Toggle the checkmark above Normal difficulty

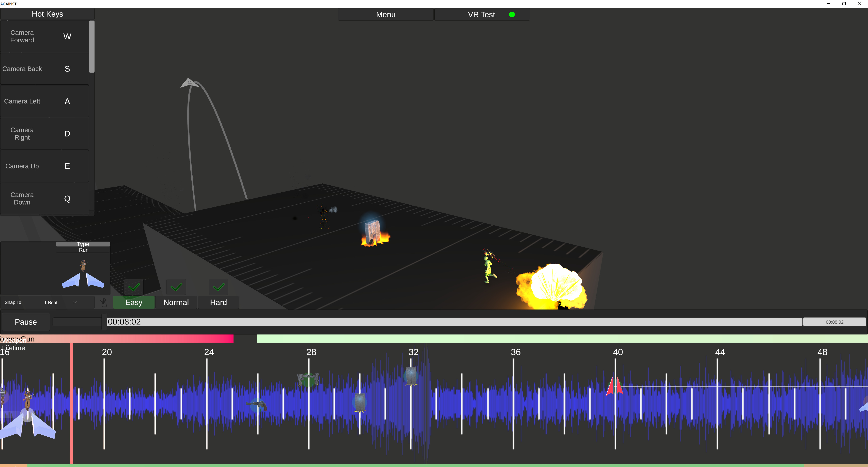point(176,287)
